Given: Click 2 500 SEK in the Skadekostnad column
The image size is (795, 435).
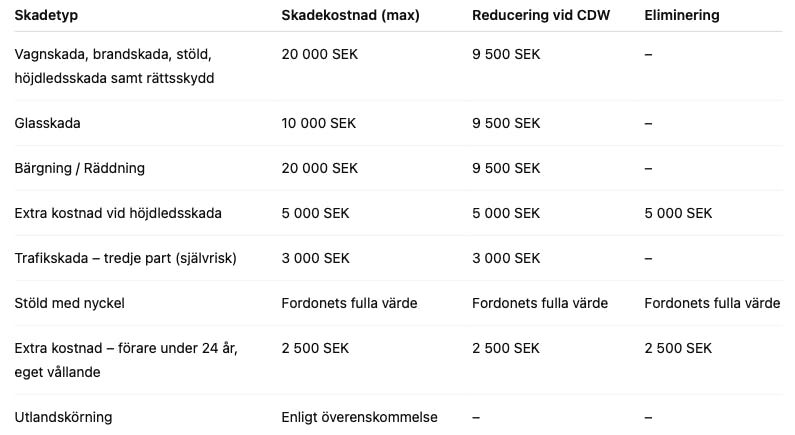Looking at the screenshot, I should (316, 348).
